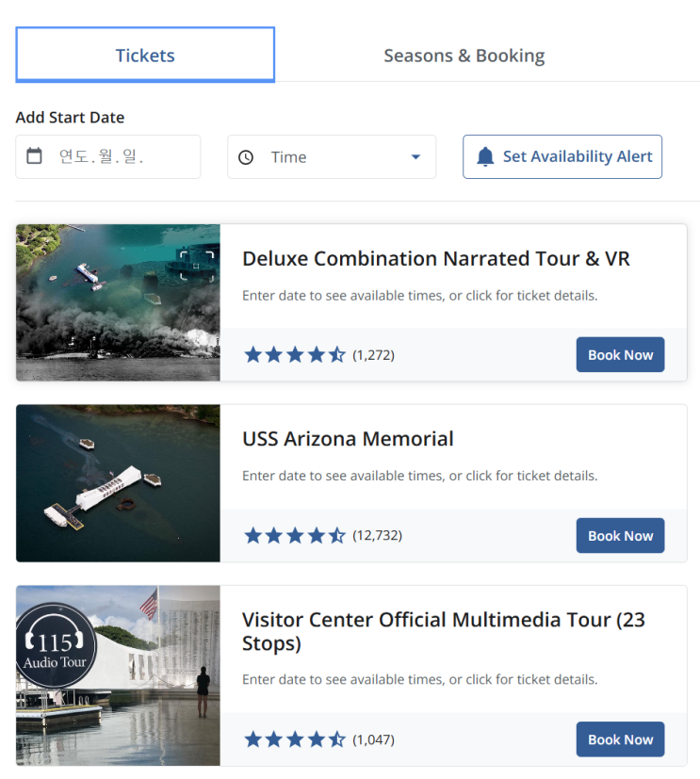Book Now for USS Arizona Memorial
The image size is (700, 779).
click(620, 536)
